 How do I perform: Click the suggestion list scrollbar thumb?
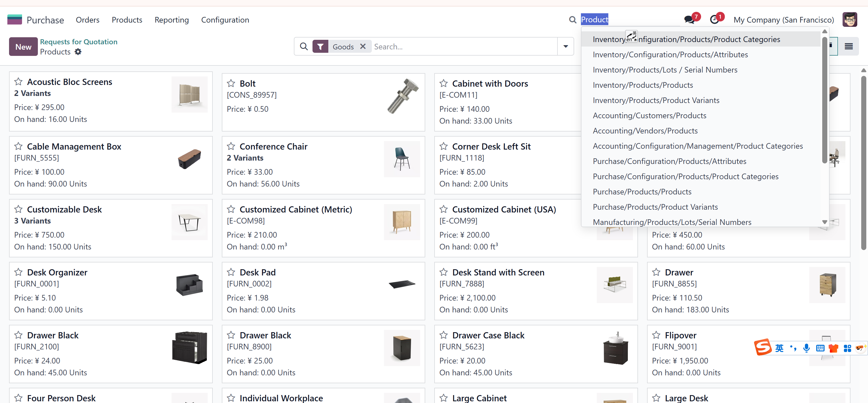[824, 100]
